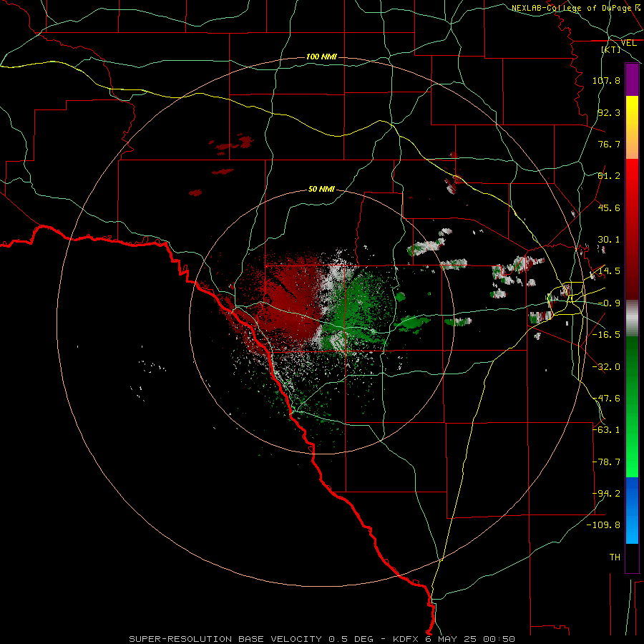Click the yellow-orange segment of the color bar
The height and width of the screenshot is (644, 644).
click(632, 127)
